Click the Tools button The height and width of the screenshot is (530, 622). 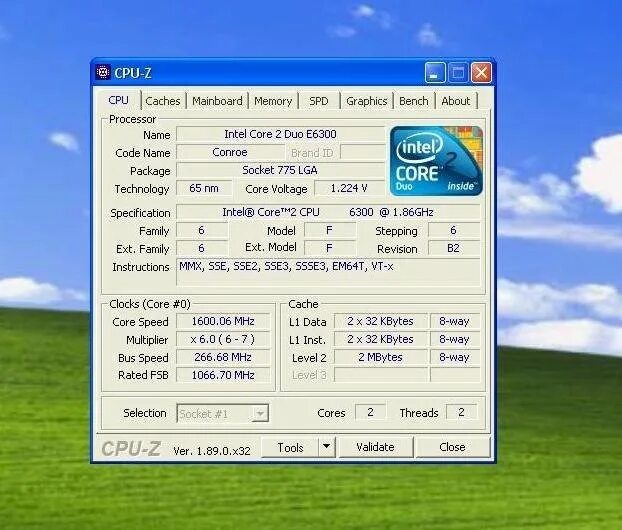290,447
